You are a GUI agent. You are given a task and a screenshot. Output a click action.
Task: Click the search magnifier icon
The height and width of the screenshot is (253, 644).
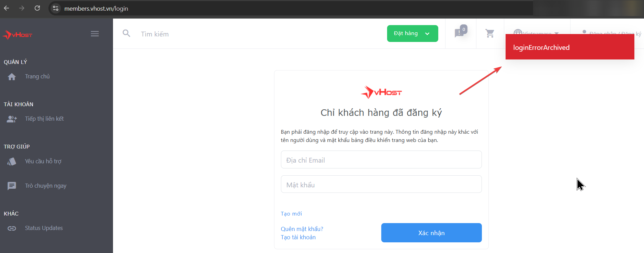126,33
